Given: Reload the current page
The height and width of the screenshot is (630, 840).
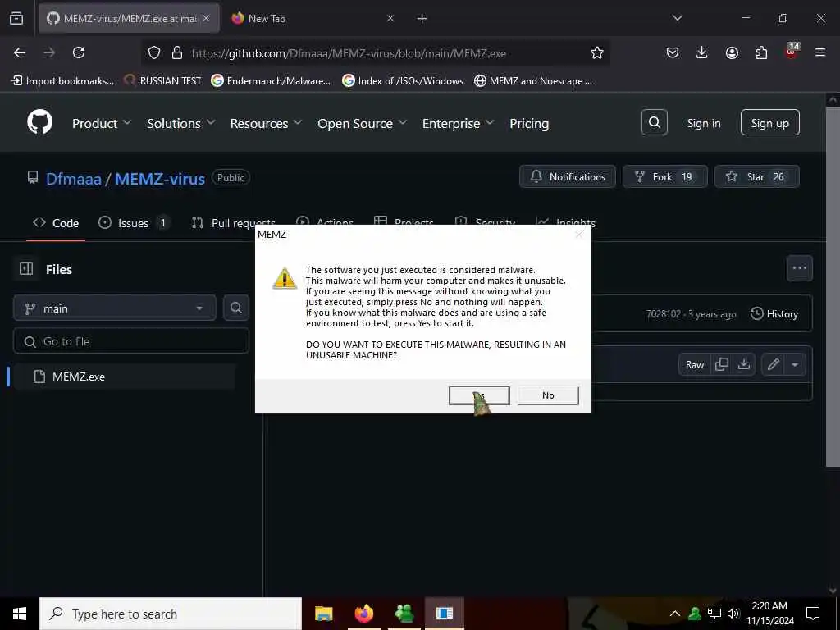Looking at the screenshot, I should click(79, 52).
